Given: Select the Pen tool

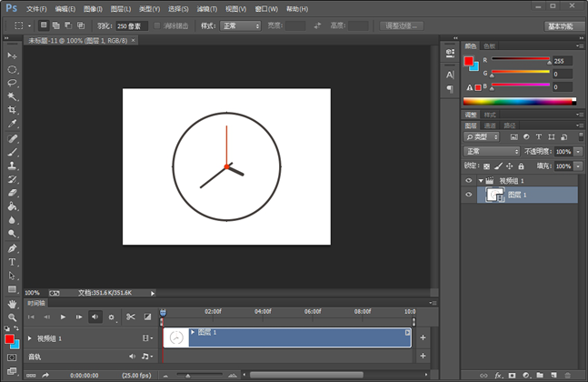Looking at the screenshot, I should pyautogui.click(x=12, y=248).
